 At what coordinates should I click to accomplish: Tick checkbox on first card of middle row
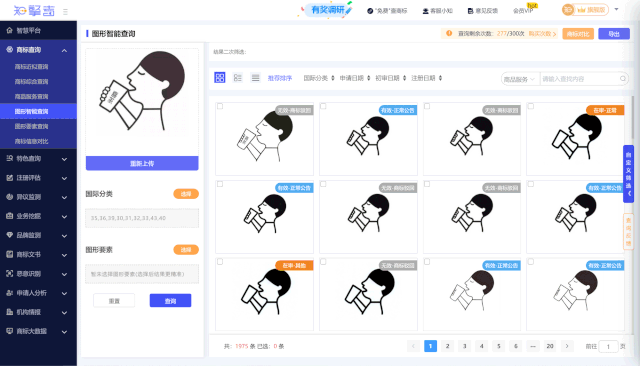click(220, 184)
